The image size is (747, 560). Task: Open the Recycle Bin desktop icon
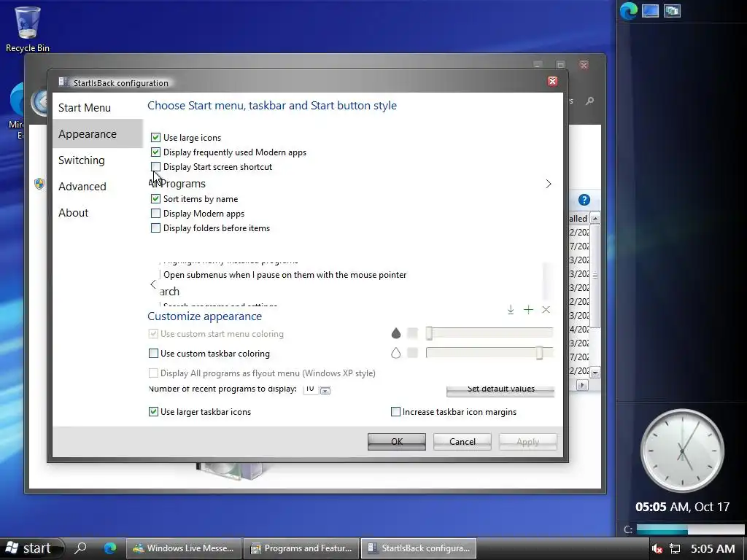tap(27, 28)
